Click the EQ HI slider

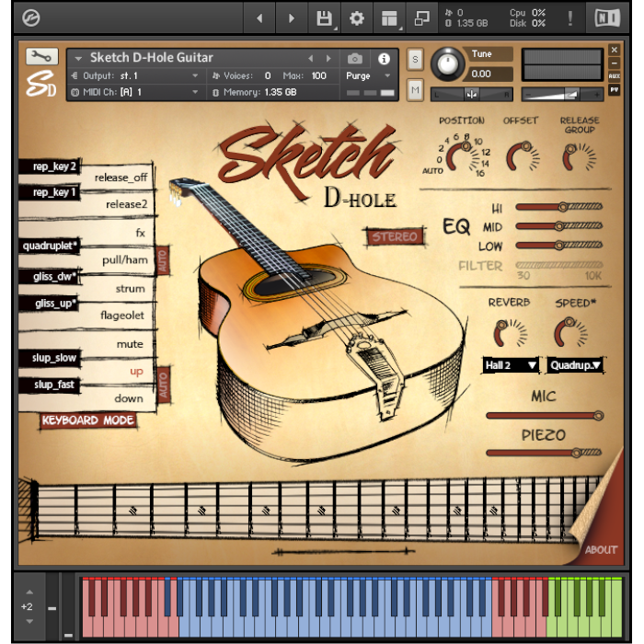559,207
